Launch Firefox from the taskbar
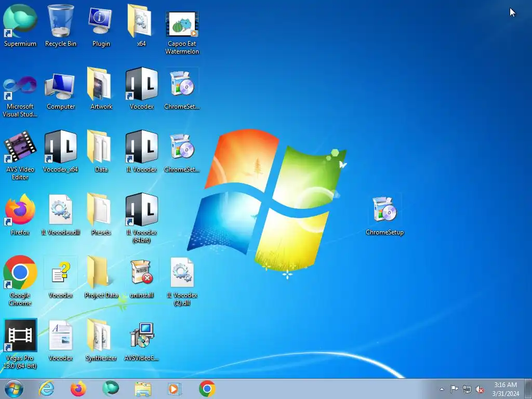532x399 pixels. point(78,389)
